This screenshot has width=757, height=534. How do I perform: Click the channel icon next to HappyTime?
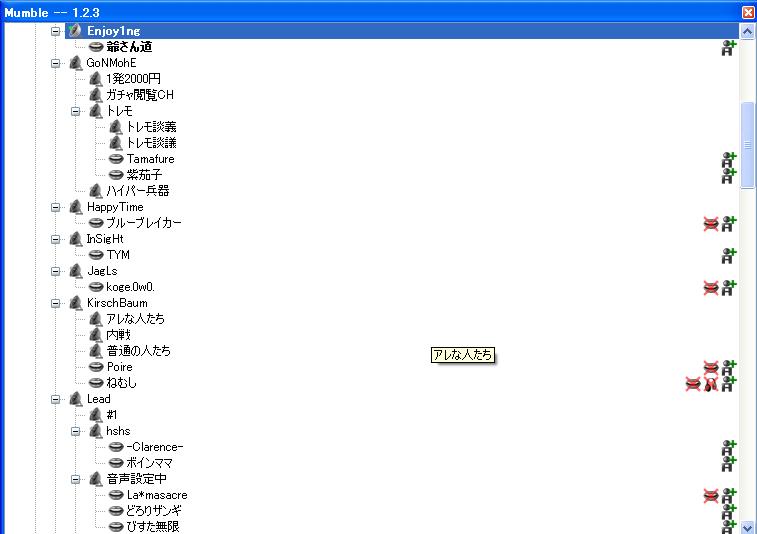pos(75,207)
